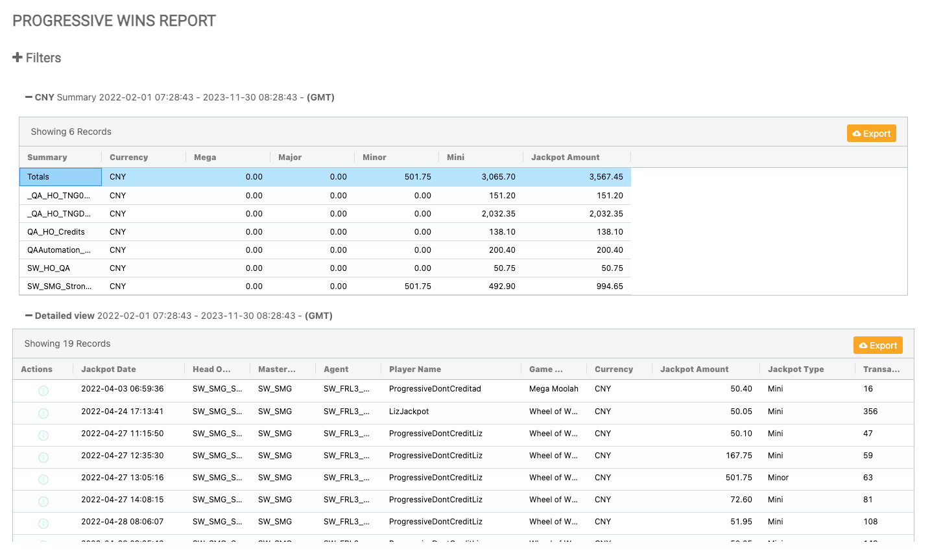The image size is (930, 560).
Task: Select the Totals summary row
Action: coord(60,177)
